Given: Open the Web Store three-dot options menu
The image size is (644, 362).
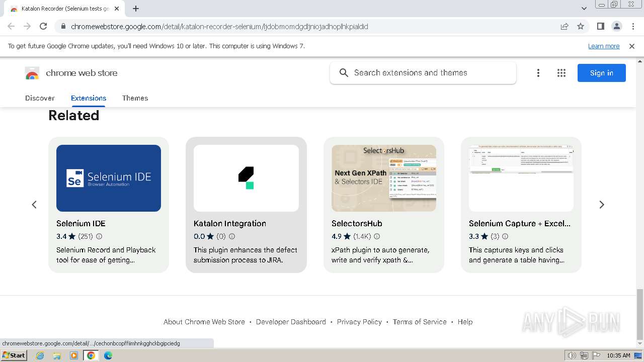Looking at the screenshot, I should [x=538, y=73].
